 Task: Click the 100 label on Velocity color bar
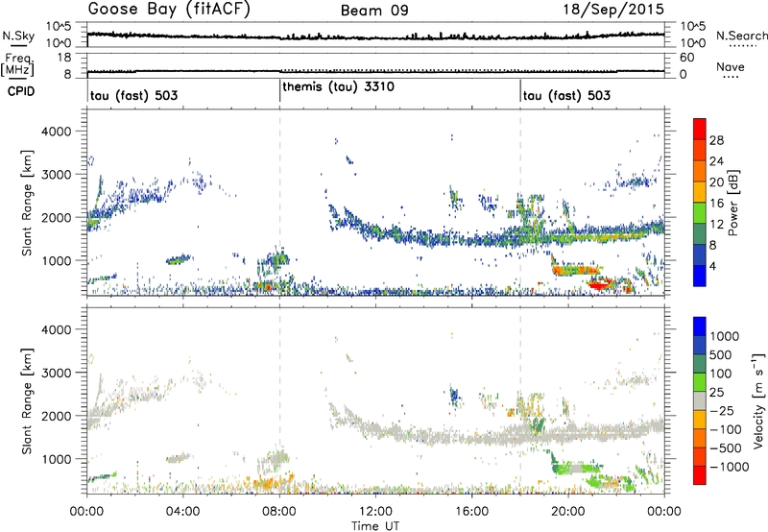[x=721, y=374]
